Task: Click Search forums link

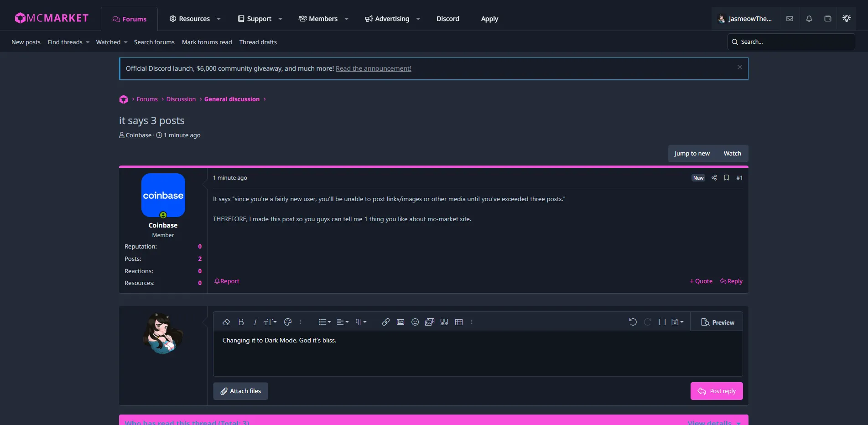Action: tap(154, 42)
